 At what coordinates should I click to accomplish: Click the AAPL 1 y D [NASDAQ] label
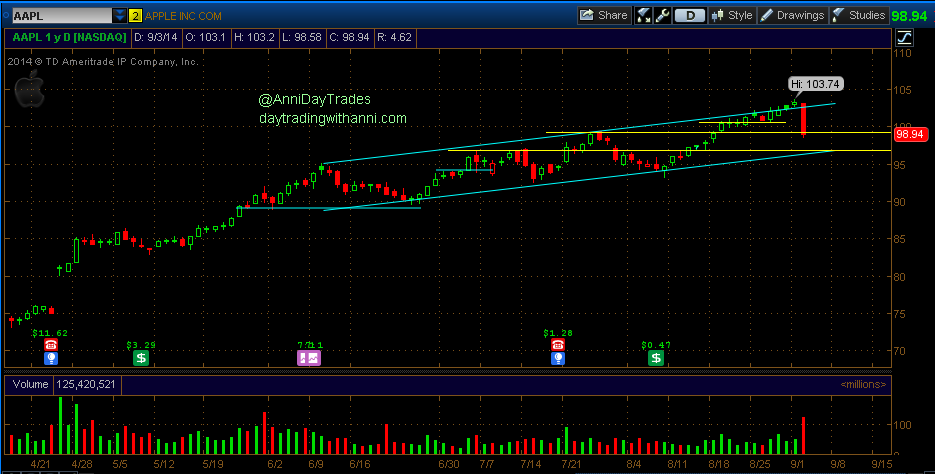click(x=69, y=38)
